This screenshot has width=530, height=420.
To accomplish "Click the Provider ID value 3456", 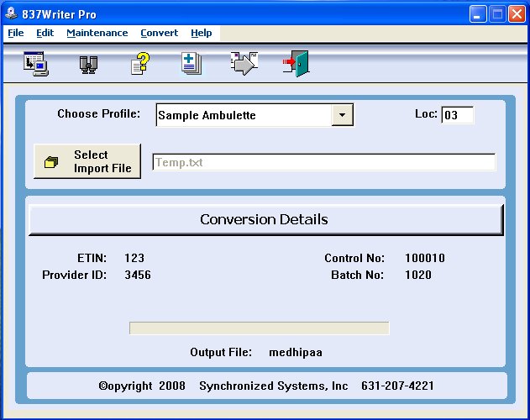I will pos(138,275).
